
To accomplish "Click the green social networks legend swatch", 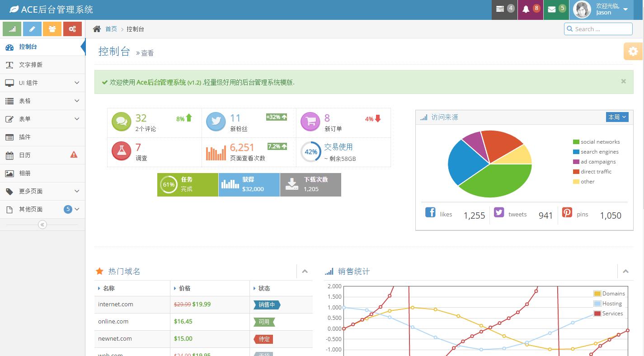I will pyautogui.click(x=576, y=142).
